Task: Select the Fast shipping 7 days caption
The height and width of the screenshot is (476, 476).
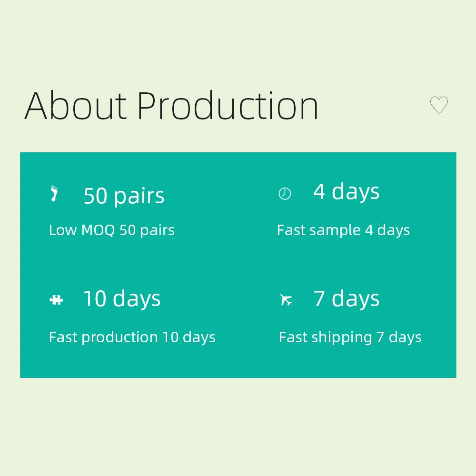Action: tap(350, 337)
